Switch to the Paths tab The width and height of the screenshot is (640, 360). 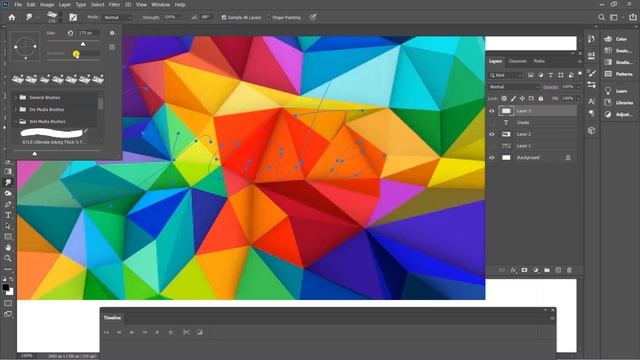(539, 61)
